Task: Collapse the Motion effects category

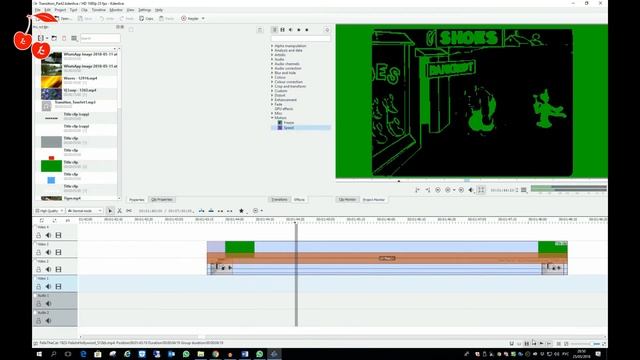Action: 272,118
